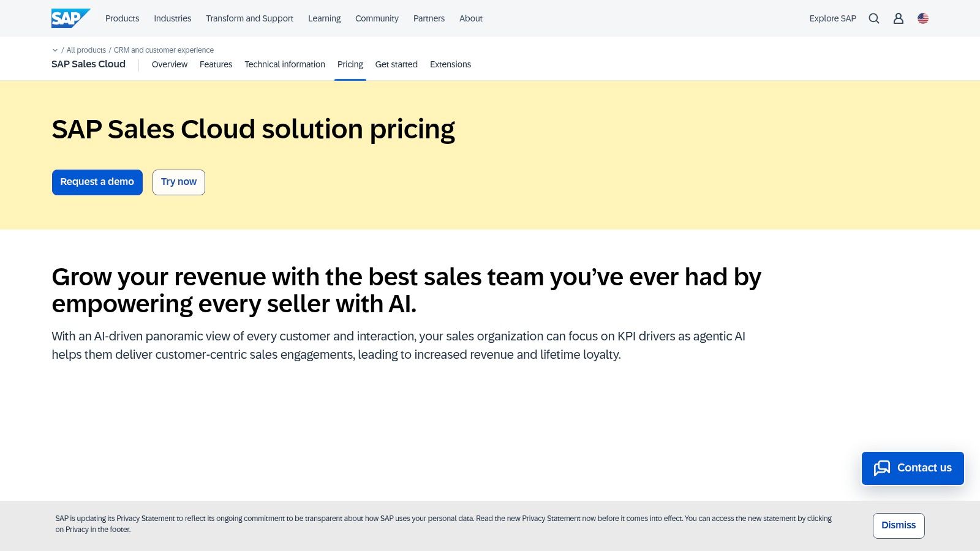This screenshot has width=980, height=551.
Task: Click the US flag language selector
Action: [x=922, y=18]
